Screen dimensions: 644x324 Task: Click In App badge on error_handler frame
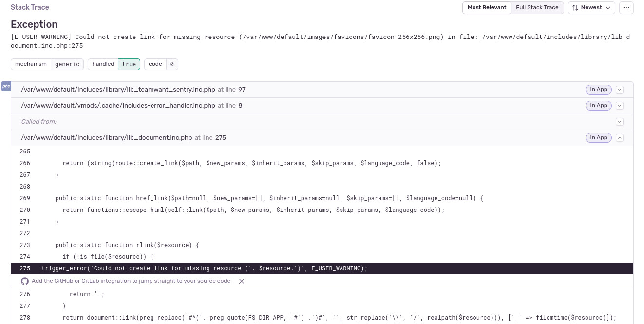pyautogui.click(x=599, y=106)
